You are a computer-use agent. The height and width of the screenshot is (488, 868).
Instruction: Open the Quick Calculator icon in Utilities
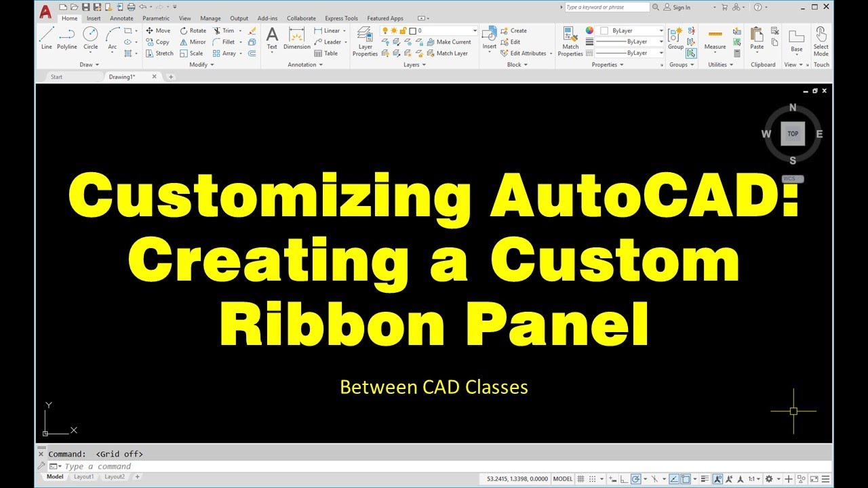[x=737, y=54]
